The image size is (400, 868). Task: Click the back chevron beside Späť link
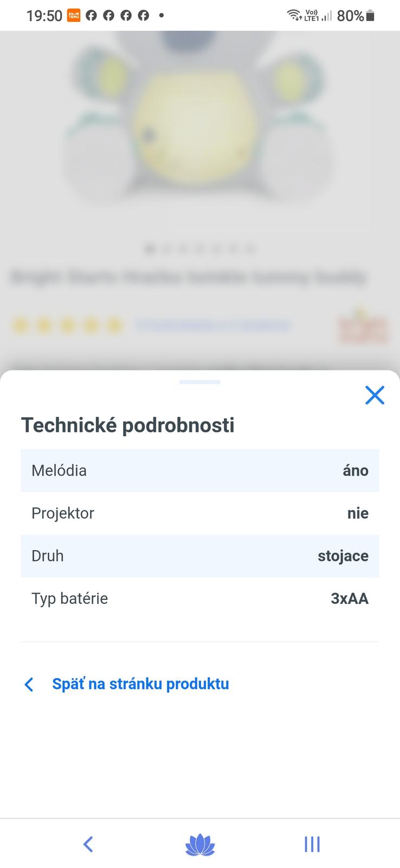pos(29,685)
